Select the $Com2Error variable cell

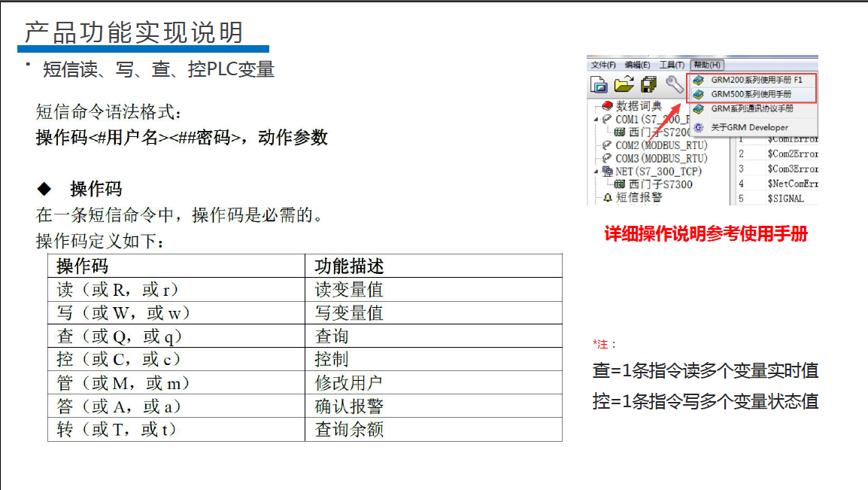point(793,154)
